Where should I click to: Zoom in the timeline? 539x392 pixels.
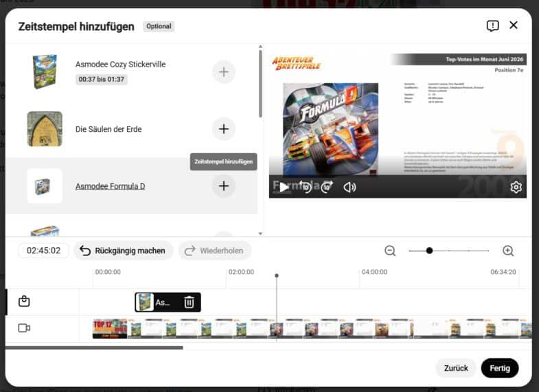[x=508, y=251]
